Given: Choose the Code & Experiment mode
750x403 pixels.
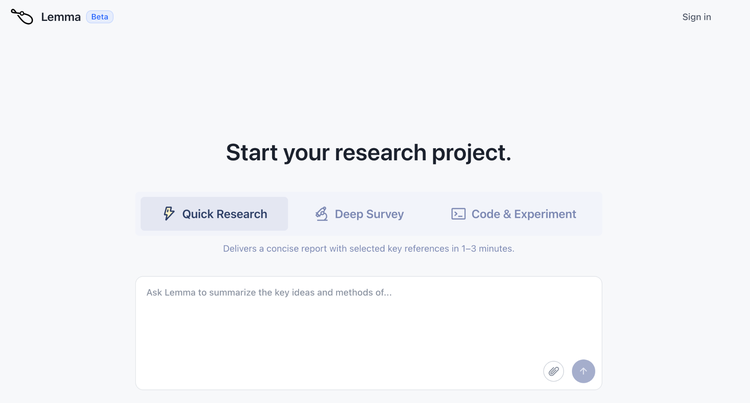Looking at the screenshot, I should [513, 214].
